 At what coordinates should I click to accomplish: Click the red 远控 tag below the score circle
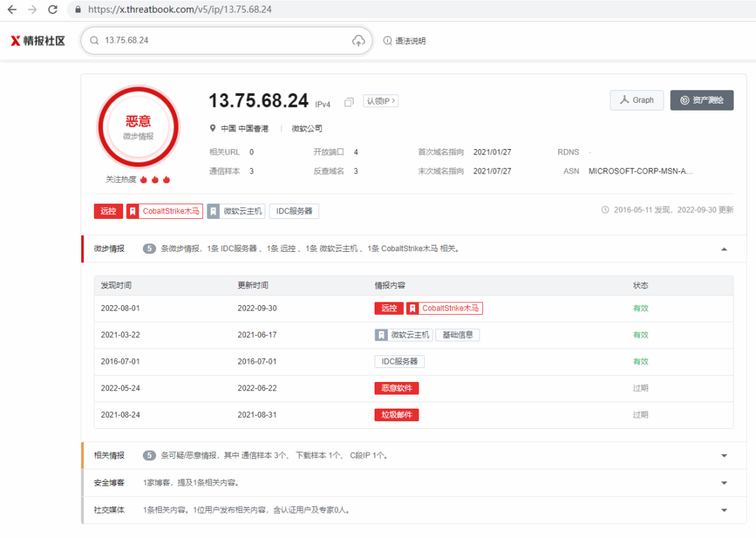coord(108,211)
